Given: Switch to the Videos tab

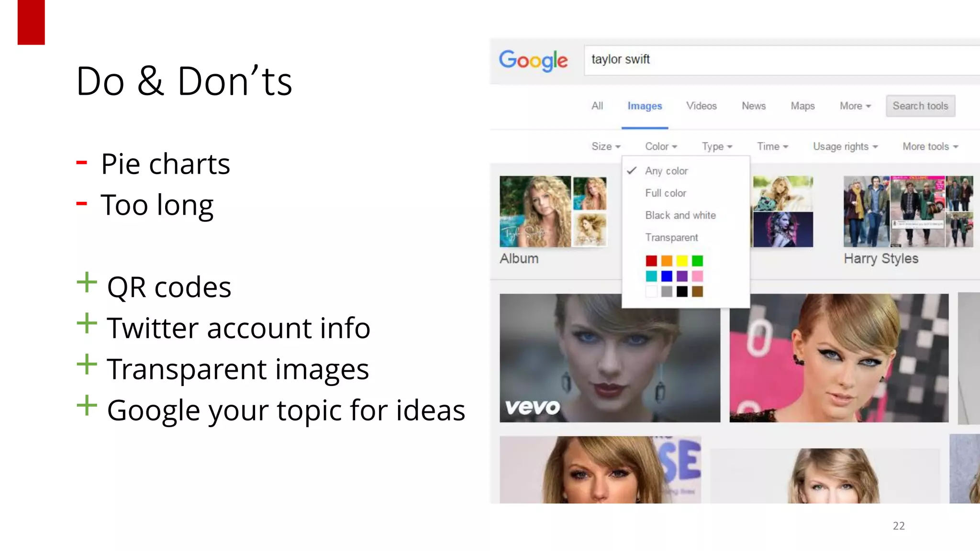Looking at the screenshot, I should click(701, 106).
